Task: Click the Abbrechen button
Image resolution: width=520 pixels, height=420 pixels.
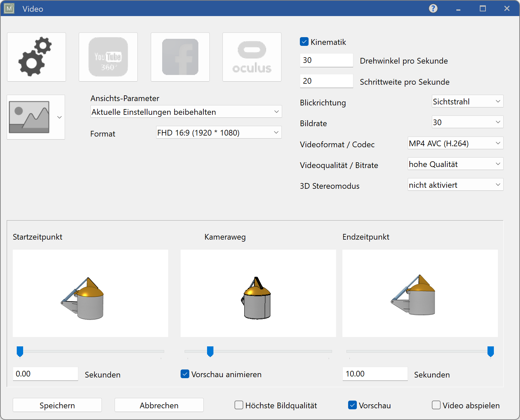Action: (x=159, y=405)
